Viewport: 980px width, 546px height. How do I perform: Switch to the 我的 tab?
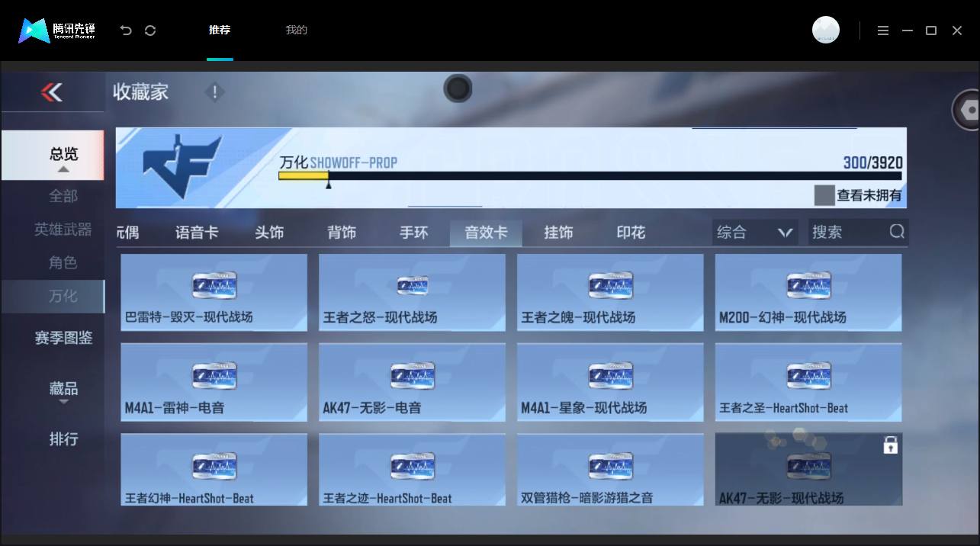click(296, 30)
